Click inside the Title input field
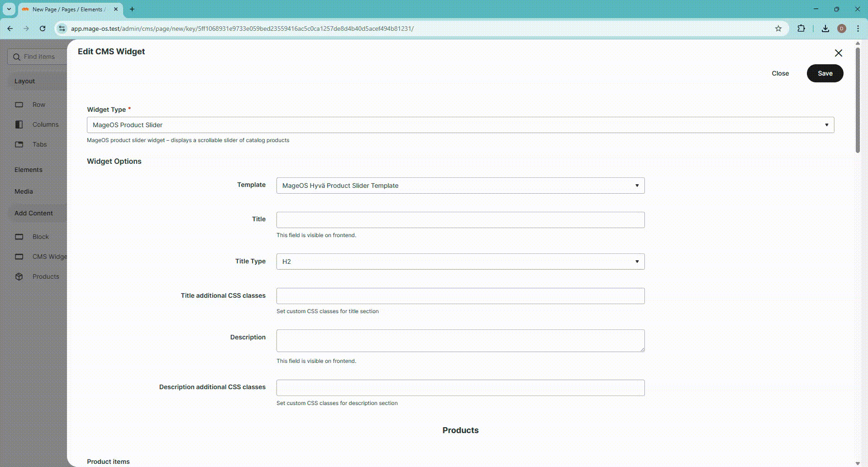The height and width of the screenshot is (467, 868). pyautogui.click(x=460, y=220)
